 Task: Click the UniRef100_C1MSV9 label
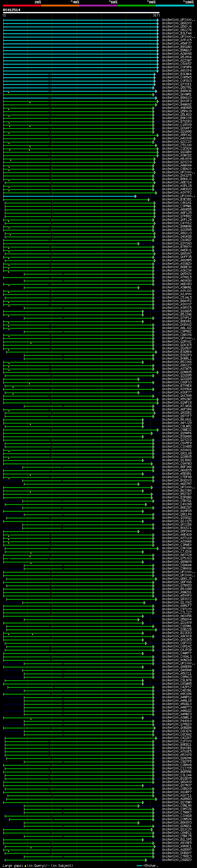point(177,125)
